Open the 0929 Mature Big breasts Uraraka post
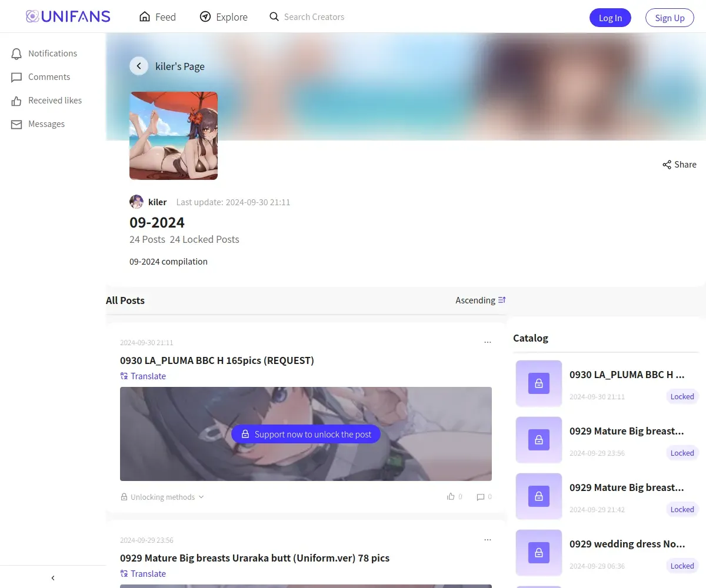The width and height of the screenshot is (706, 588). [255, 558]
